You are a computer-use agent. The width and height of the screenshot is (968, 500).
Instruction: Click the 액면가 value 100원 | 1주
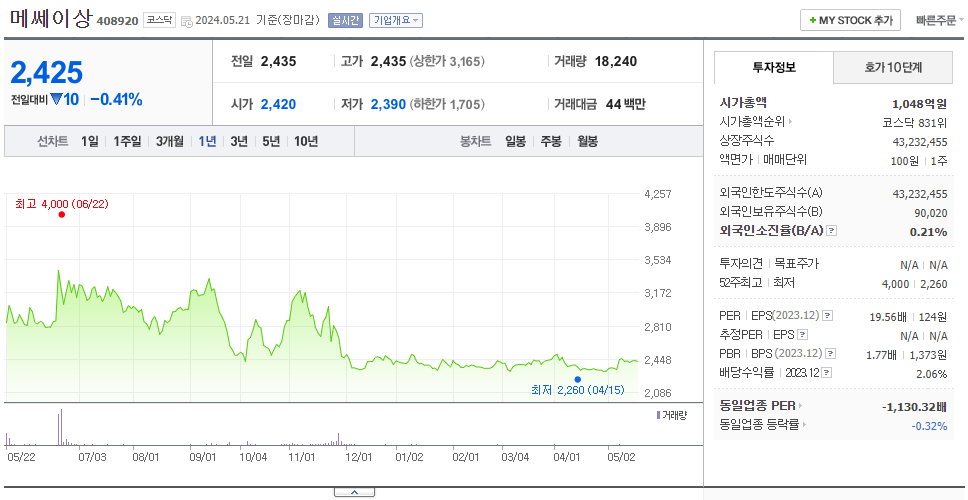tap(920, 160)
